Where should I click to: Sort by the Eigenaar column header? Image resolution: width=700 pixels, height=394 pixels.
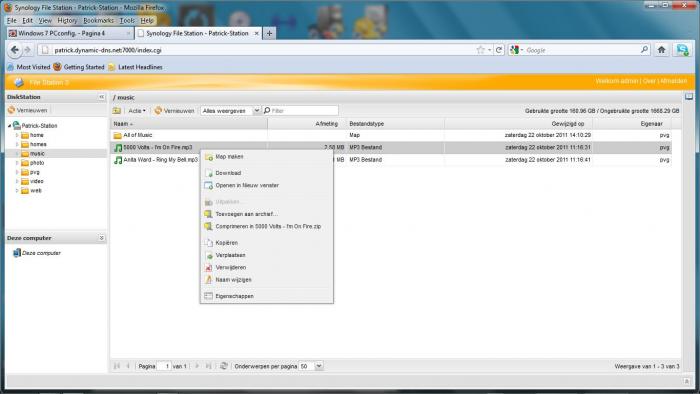[x=632, y=124]
